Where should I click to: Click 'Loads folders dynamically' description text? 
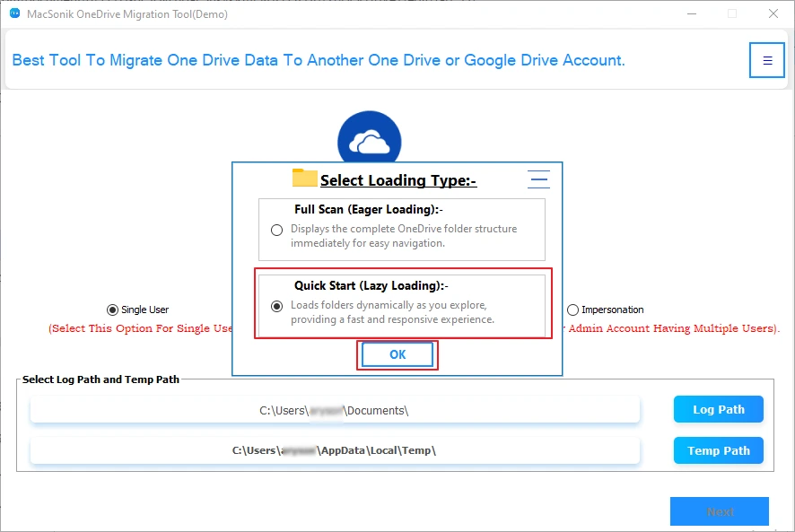click(392, 312)
